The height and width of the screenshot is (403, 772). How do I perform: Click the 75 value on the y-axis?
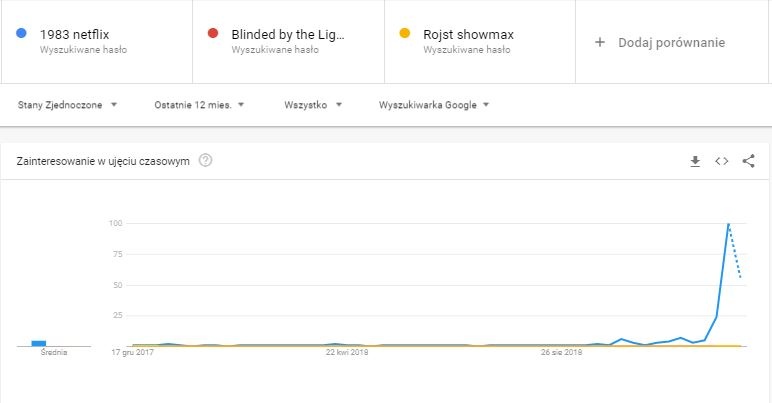pos(117,254)
